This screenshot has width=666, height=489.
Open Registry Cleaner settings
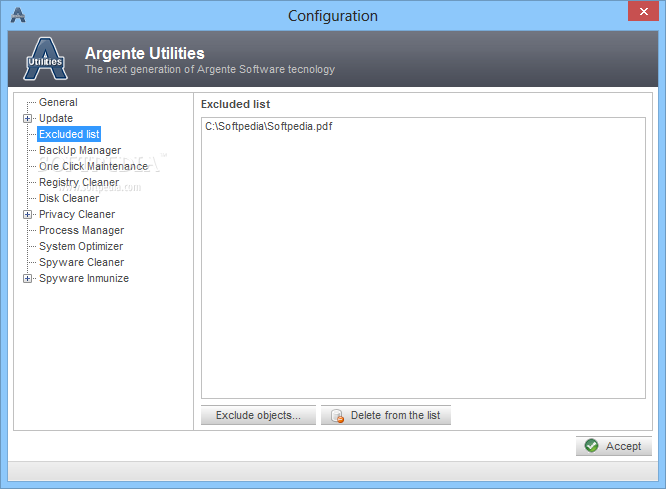tap(79, 182)
